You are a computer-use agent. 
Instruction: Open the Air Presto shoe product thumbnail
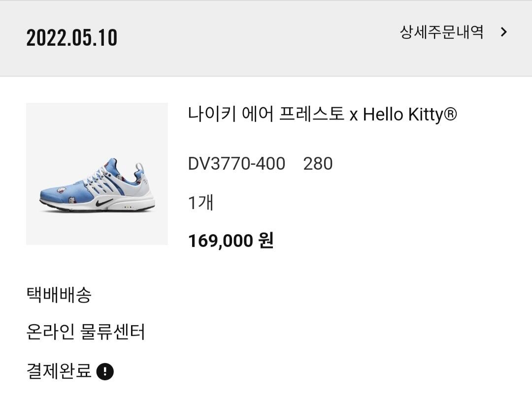click(x=97, y=174)
